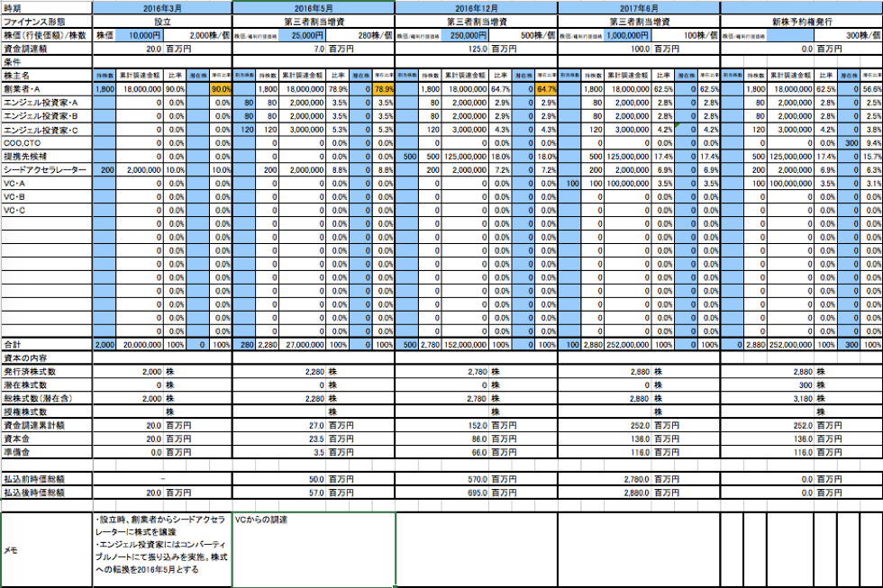Select the 授権株式数 row label
The height and width of the screenshot is (588, 883).
pos(47,412)
